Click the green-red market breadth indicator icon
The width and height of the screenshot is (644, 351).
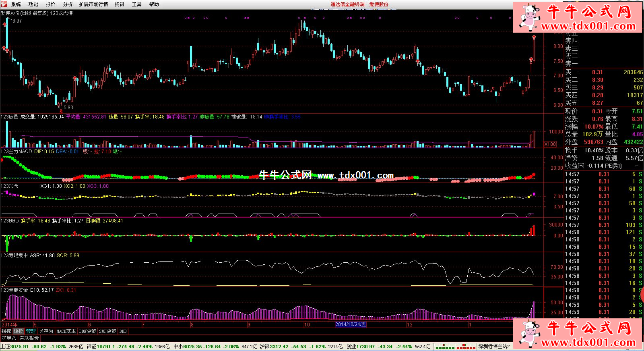[x=456, y=347]
